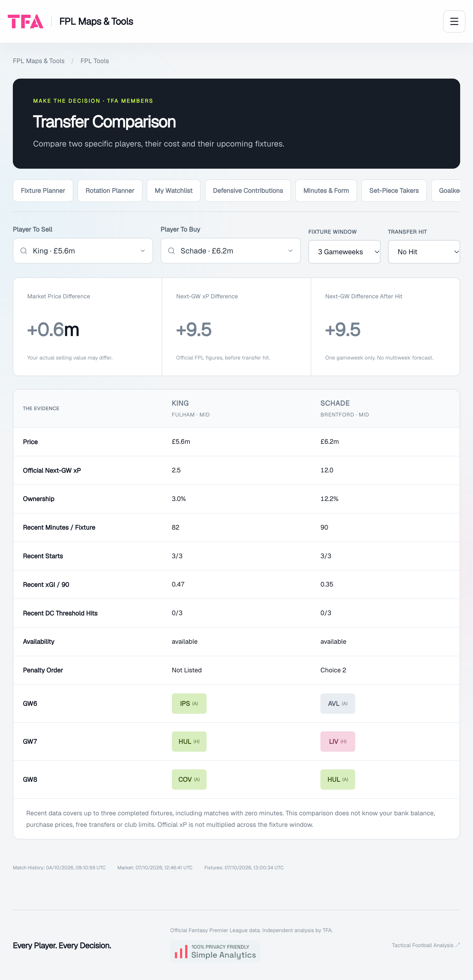Select the Minutes & Form tab
The width and height of the screenshot is (473, 980).
[x=326, y=191]
